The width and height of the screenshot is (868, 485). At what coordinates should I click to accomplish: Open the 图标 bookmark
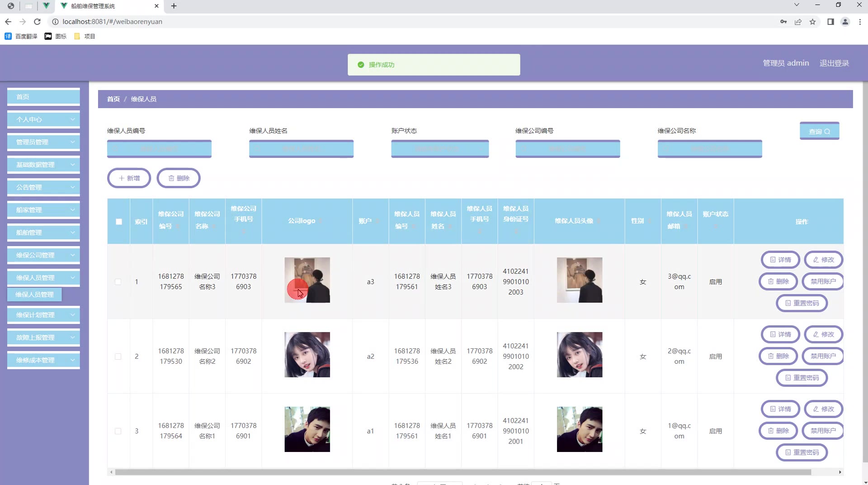56,36
